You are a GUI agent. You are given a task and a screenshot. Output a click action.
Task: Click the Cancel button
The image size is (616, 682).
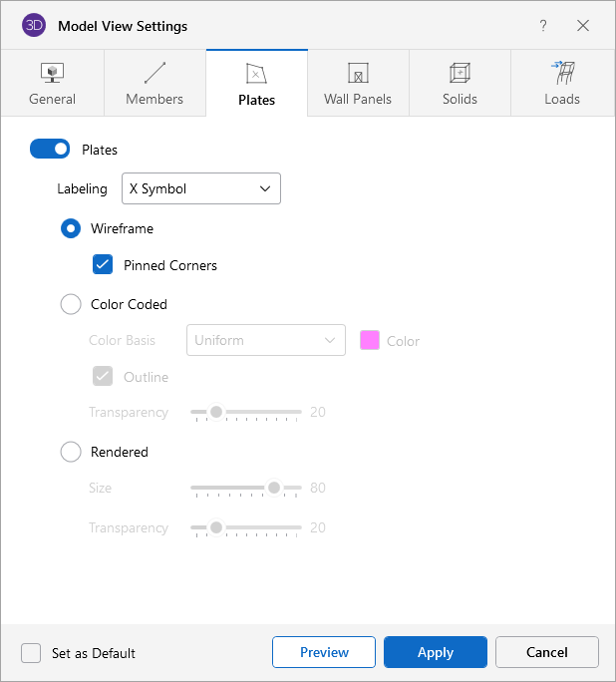coord(547,652)
